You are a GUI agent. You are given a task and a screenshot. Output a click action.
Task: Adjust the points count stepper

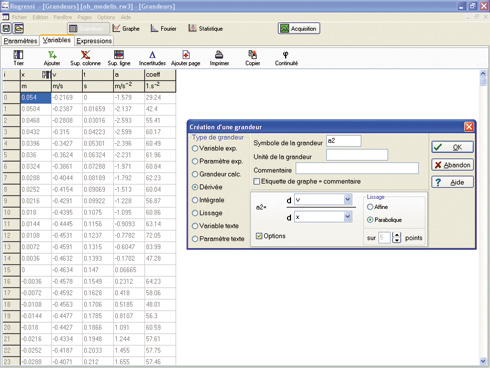[x=396, y=238]
